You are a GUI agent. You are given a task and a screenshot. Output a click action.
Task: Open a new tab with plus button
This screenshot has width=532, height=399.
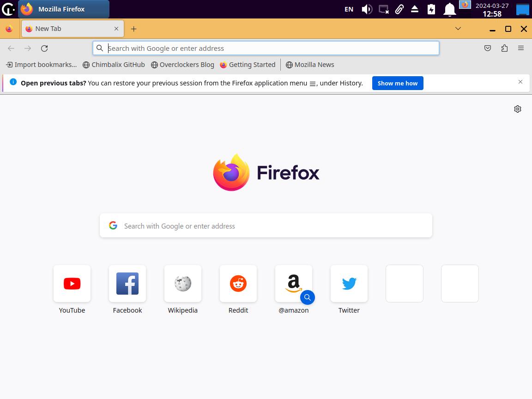click(133, 29)
